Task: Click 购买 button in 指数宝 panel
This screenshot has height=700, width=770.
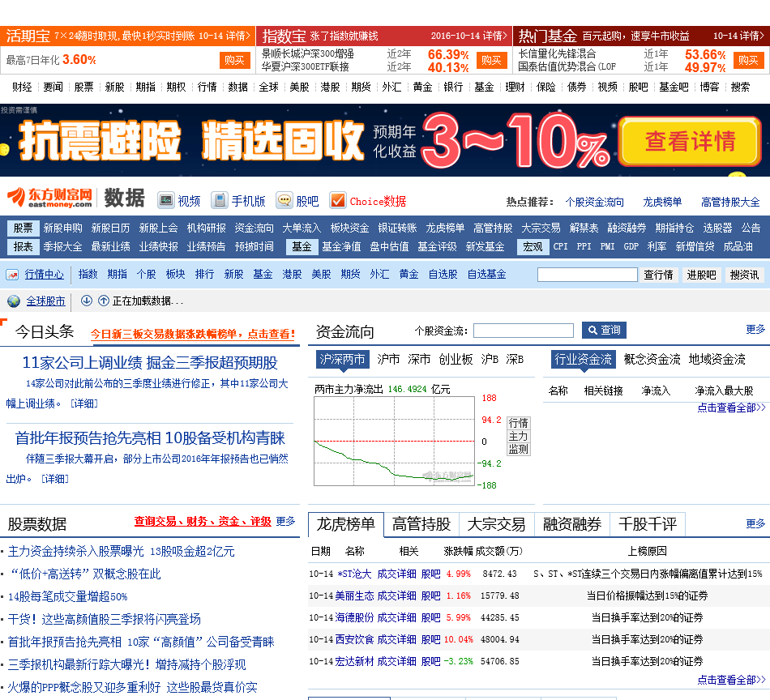Action: point(491,60)
